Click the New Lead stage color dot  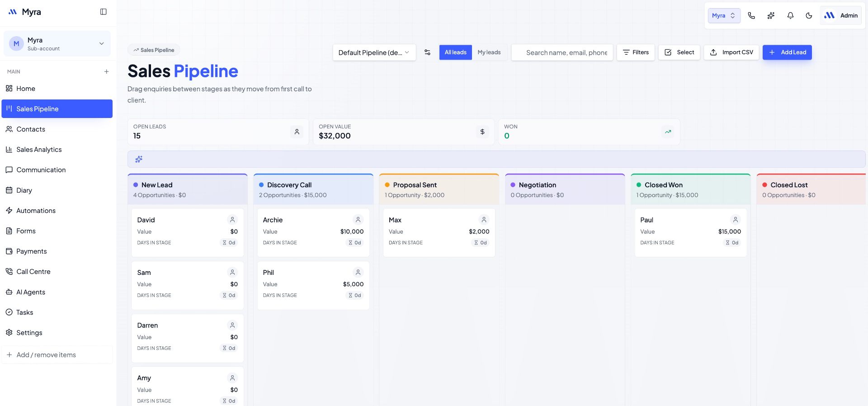[x=136, y=185]
